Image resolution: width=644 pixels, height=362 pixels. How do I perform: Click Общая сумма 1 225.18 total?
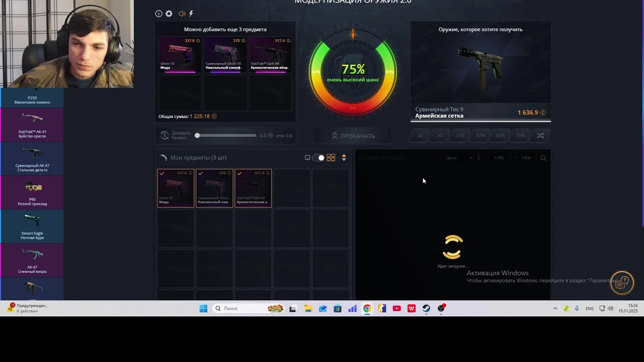click(x=187, y=116)
